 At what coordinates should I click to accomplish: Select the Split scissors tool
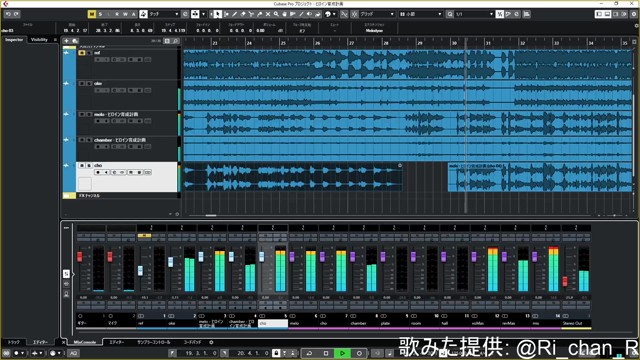point(251,14)
